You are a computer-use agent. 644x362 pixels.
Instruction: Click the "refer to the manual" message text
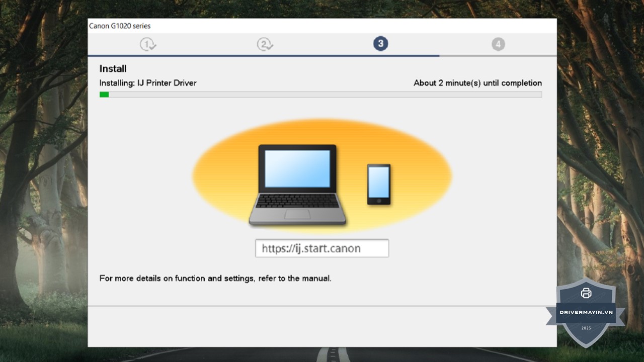[x=215, y=278]
